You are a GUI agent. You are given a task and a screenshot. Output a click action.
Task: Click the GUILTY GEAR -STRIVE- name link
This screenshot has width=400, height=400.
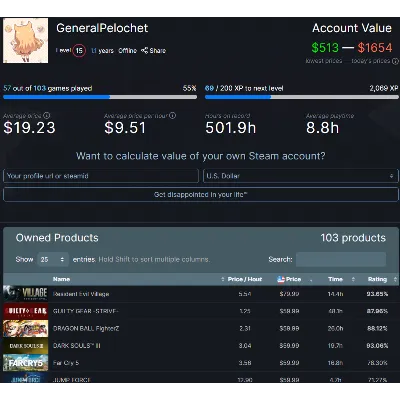click(x=86, y=311)
